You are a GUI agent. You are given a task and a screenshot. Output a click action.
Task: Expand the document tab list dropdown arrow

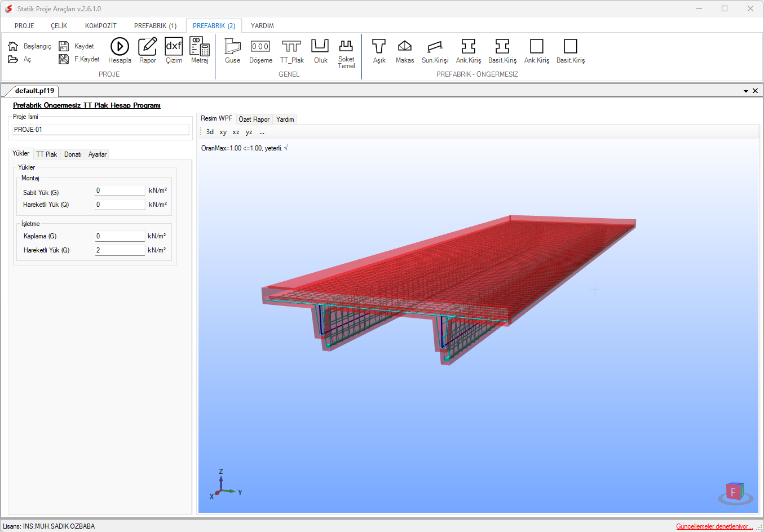[x=746, y=91]
